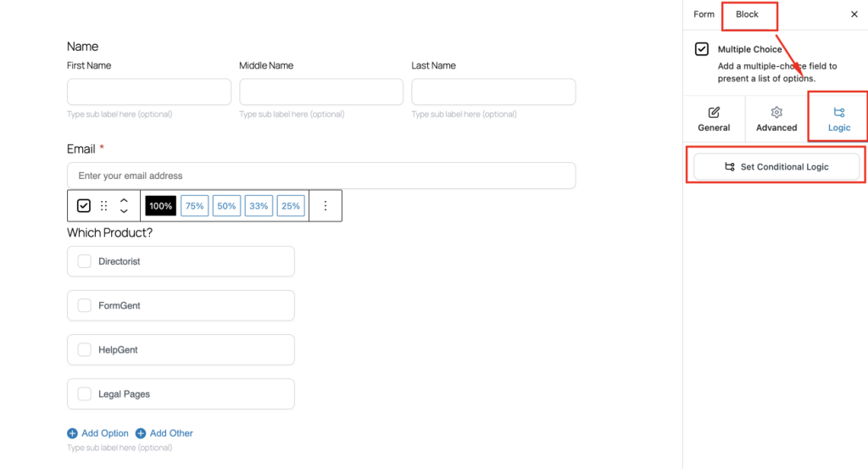The image size is (868, 469).
Task: Check the Directorist checkbox
Action: 84,261
